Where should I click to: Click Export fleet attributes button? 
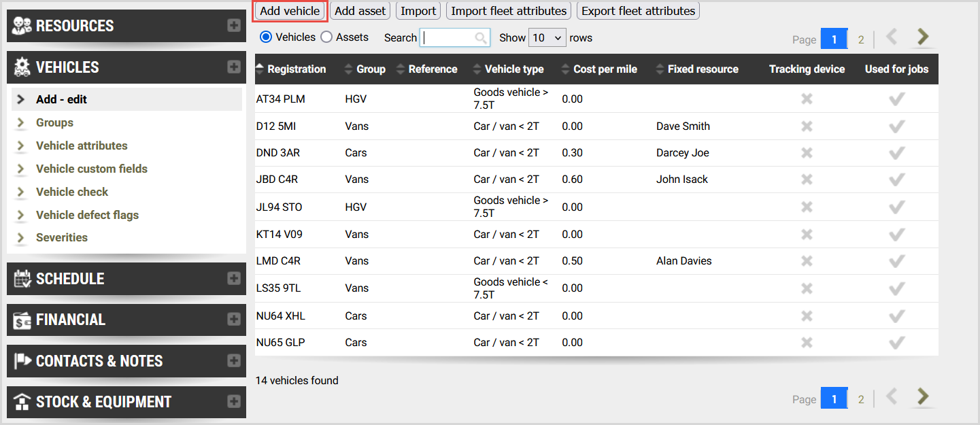(638, 11)
